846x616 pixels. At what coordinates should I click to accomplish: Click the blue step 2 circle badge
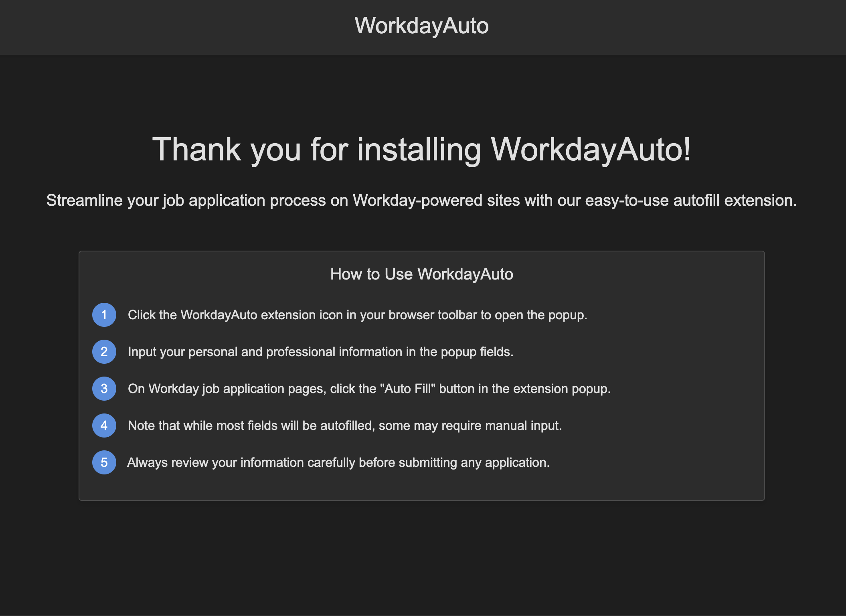104,352
